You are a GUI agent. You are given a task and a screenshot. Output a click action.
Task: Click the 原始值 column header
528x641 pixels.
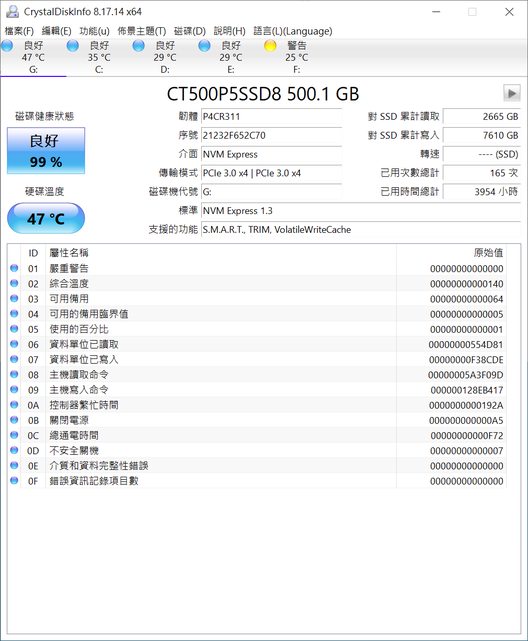(x=451, y=253)
